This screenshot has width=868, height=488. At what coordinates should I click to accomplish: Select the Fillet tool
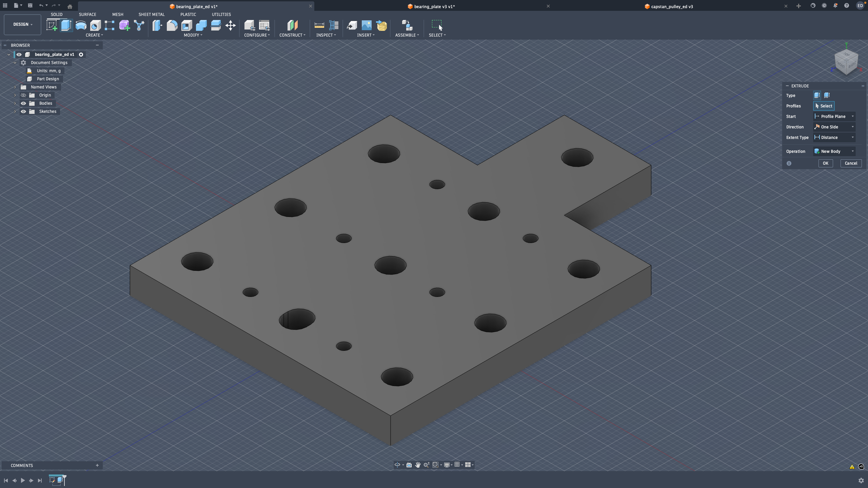[172, 25]
